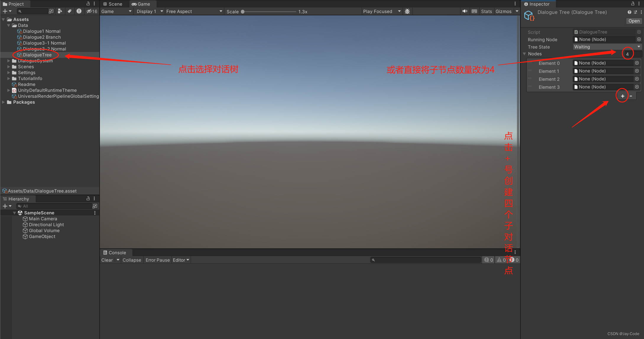This screenshot has height=339, width=644.
Task: Click the log entries exclamation icon in Project
Action: [79, 11]
